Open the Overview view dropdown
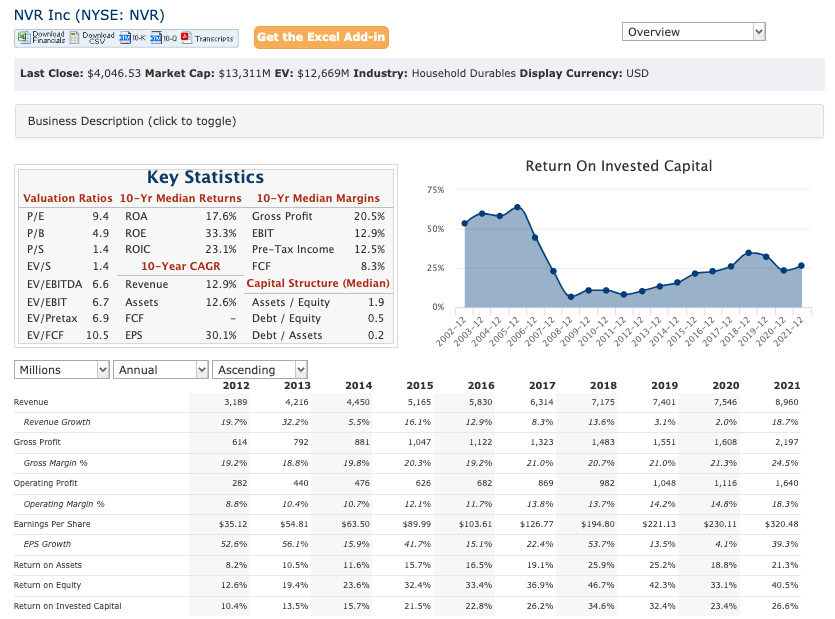The height and width of the screenshot is (619, 835). [x=693, y=32]
